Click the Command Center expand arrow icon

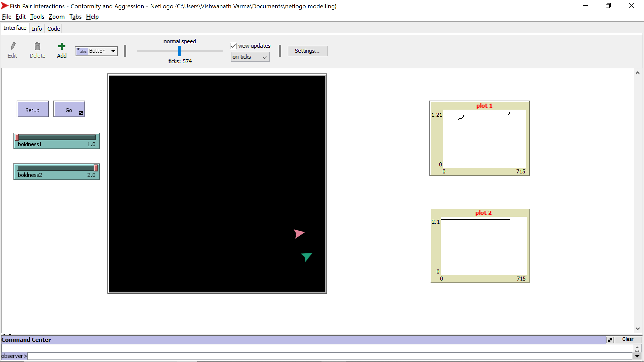tap(610, 340)
